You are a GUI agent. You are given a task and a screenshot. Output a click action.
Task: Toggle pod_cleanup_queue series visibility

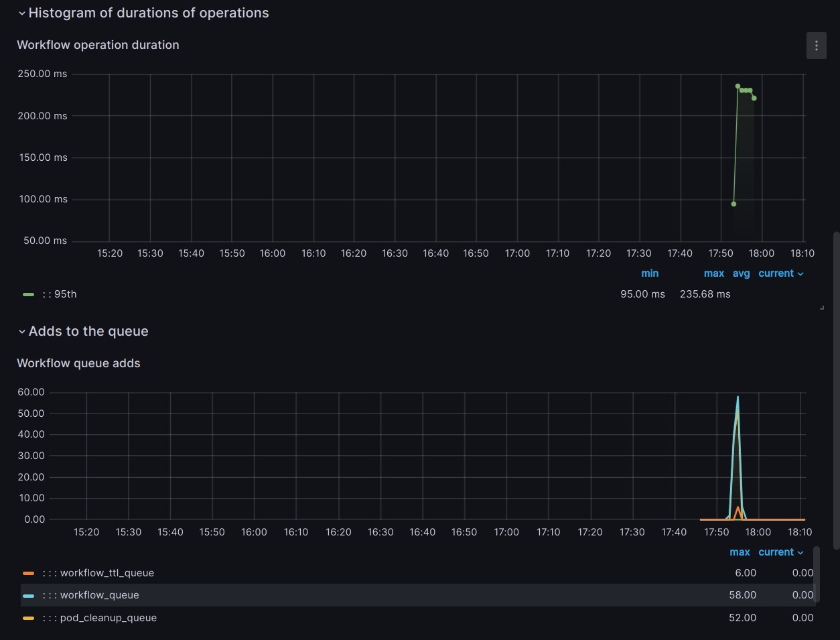pyautogui.click(x=100, y=618)
